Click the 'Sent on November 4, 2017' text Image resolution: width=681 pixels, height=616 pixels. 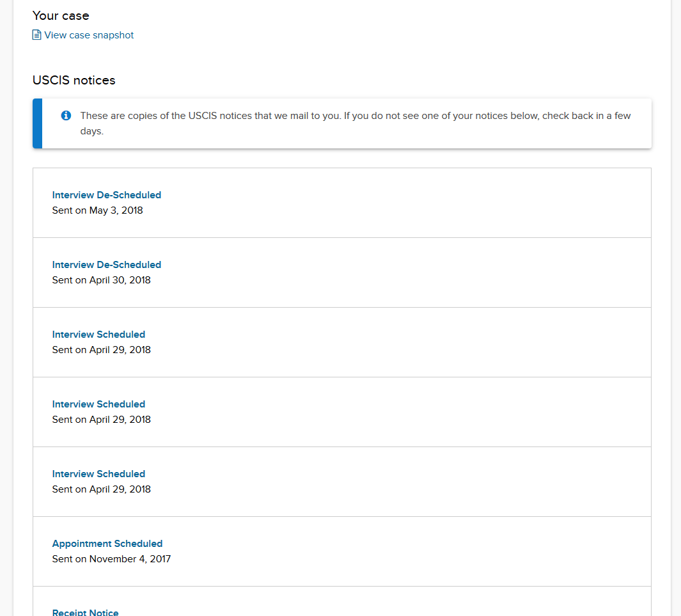111,559
